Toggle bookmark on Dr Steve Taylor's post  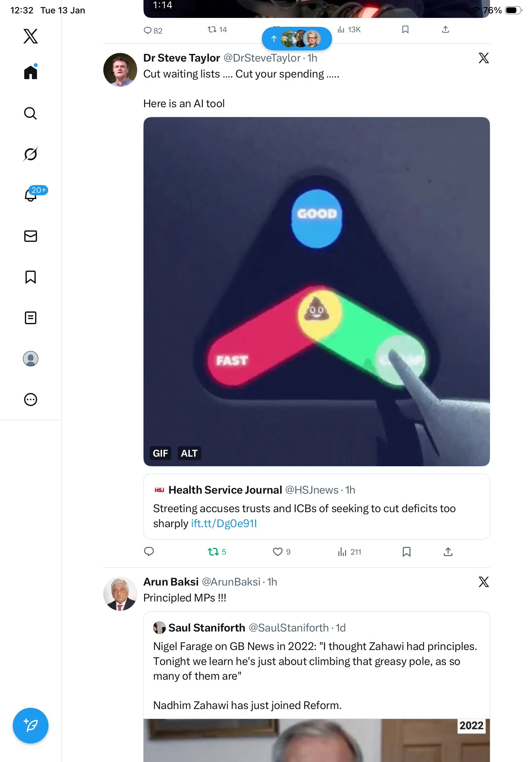pos(406,552)
